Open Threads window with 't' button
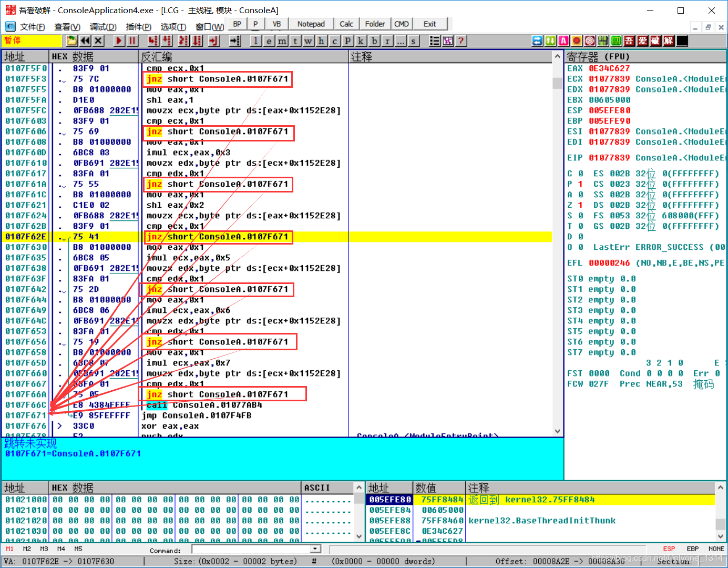 pos(295,40)
